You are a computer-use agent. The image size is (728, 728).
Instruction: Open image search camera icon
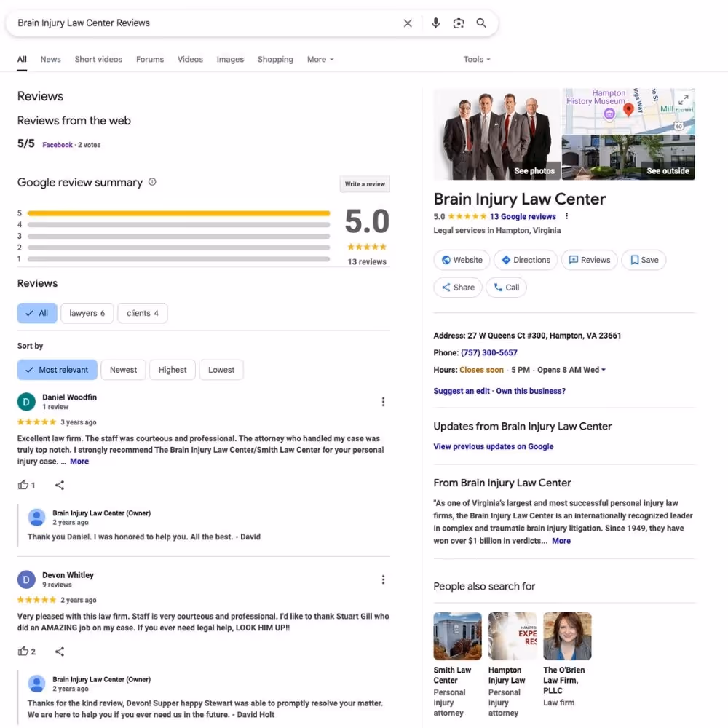458,23
